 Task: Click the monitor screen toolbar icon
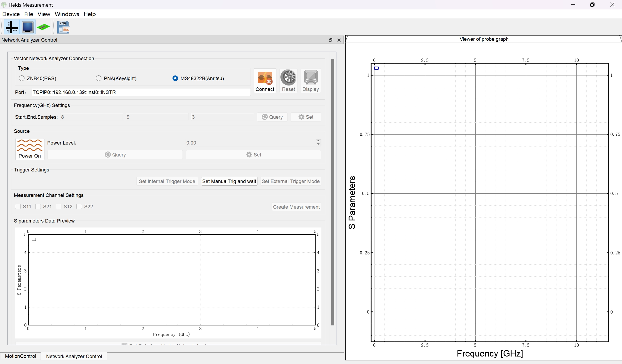tap(28, 27)
